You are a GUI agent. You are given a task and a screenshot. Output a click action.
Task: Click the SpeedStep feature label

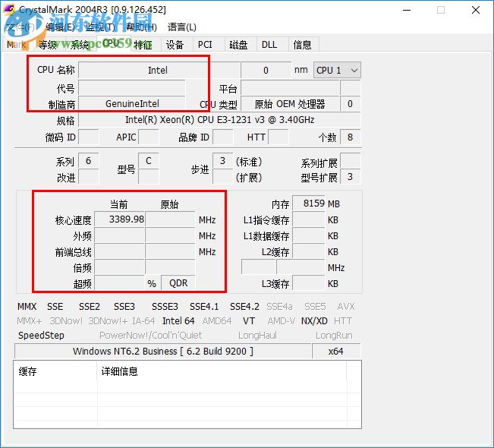tap(41, 336)
